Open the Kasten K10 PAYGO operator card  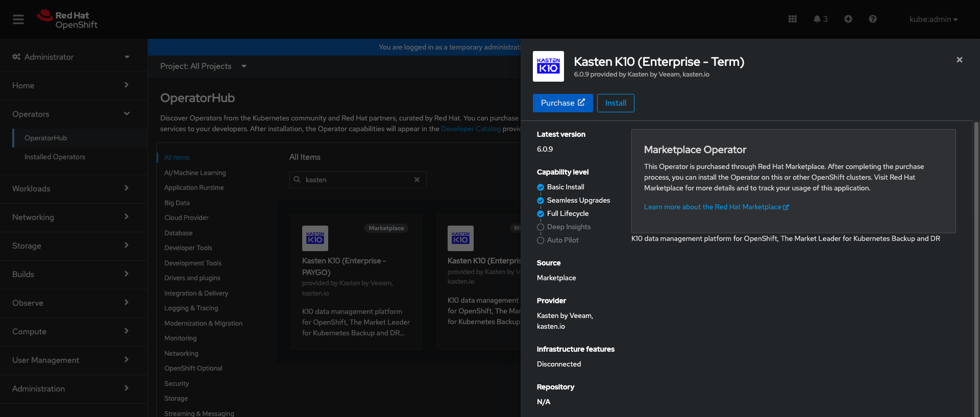[x=356, y=282]
